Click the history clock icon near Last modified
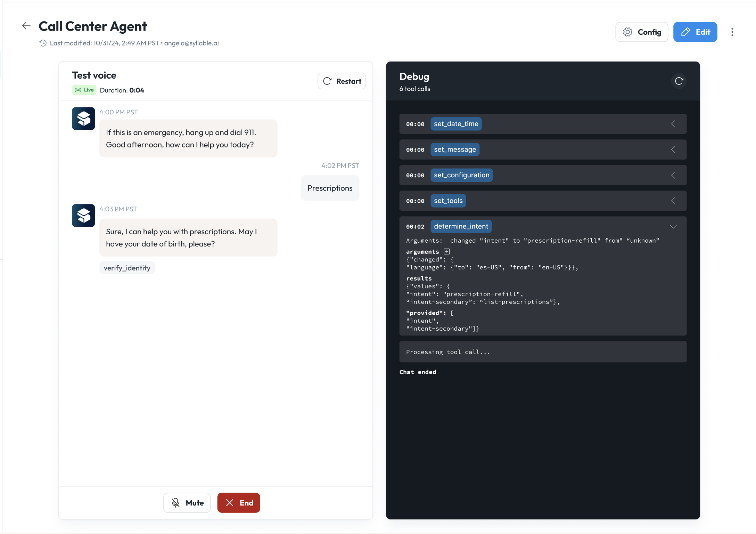Viewport: 756px width, 534px height. pos(43,43)
